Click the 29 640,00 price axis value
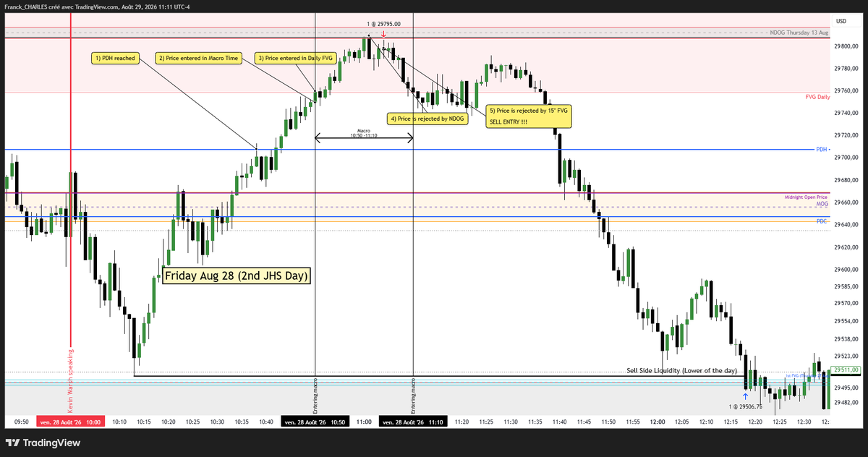Viewport: 868px width, 457px height. tap(847, 225)
